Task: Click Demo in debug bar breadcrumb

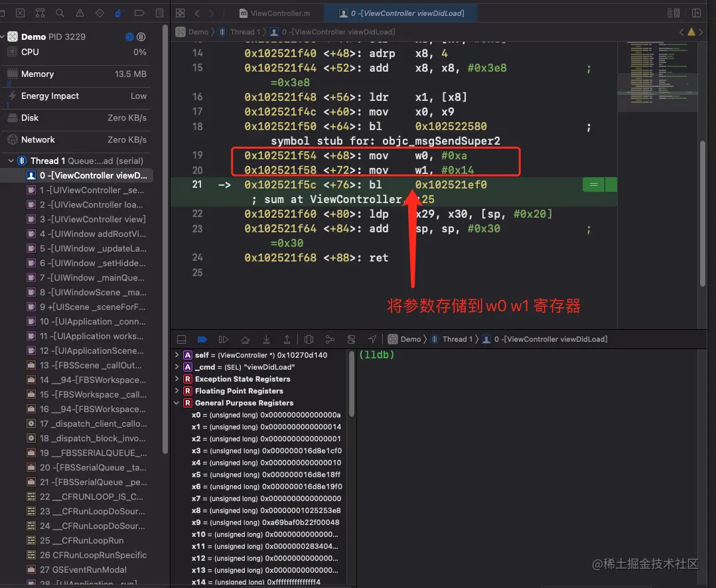Action: click(405, 339)
